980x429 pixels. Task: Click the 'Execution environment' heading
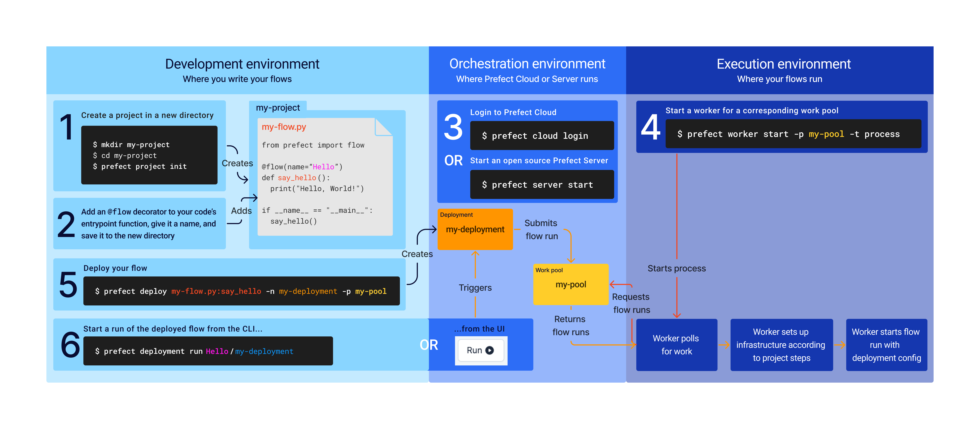pos(783,64)
